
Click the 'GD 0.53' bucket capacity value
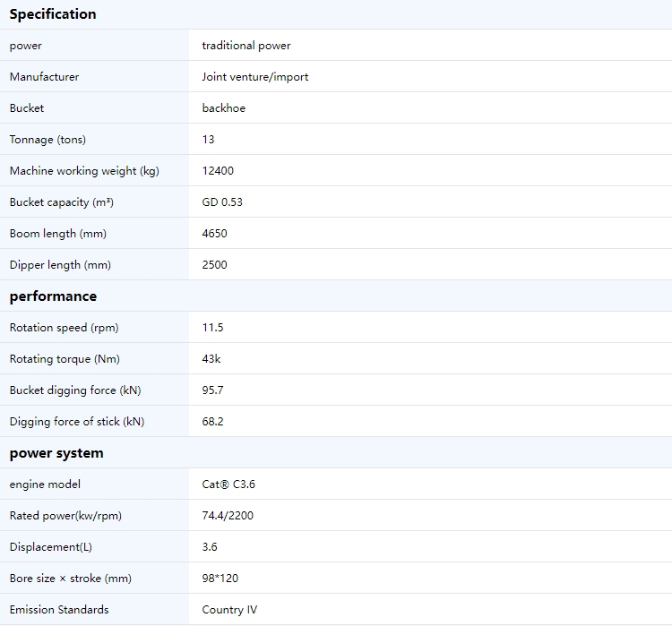(222, 202)
